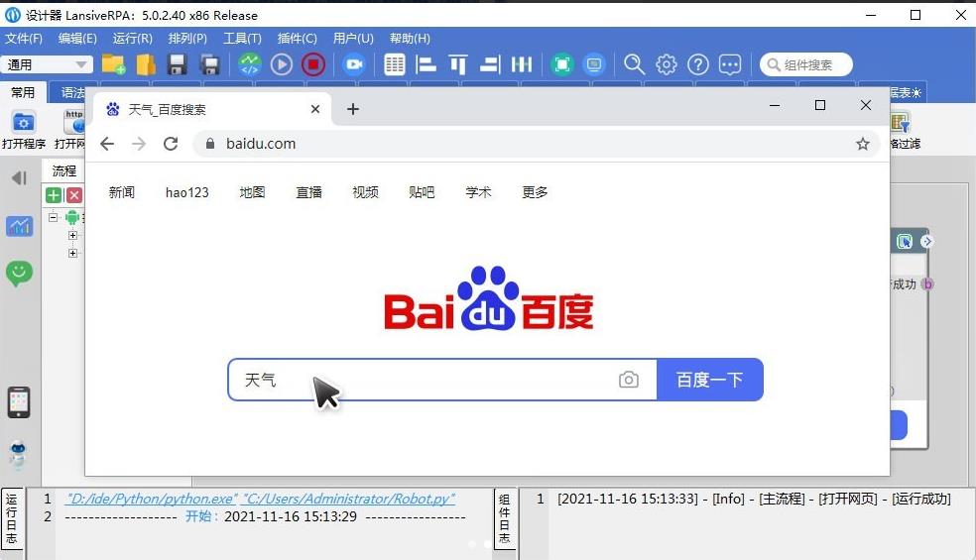Open the 文件(F) menu
The height and width of the screenshot is (560, 976).
24,39
